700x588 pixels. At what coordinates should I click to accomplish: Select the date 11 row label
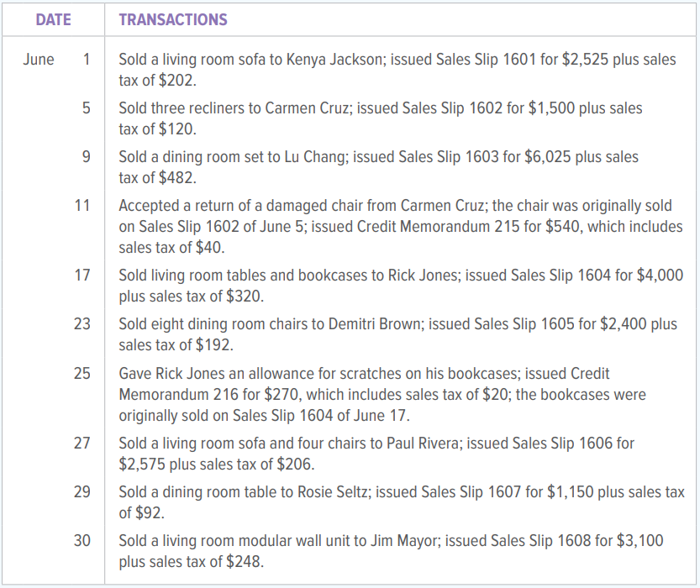coord(82,205)
